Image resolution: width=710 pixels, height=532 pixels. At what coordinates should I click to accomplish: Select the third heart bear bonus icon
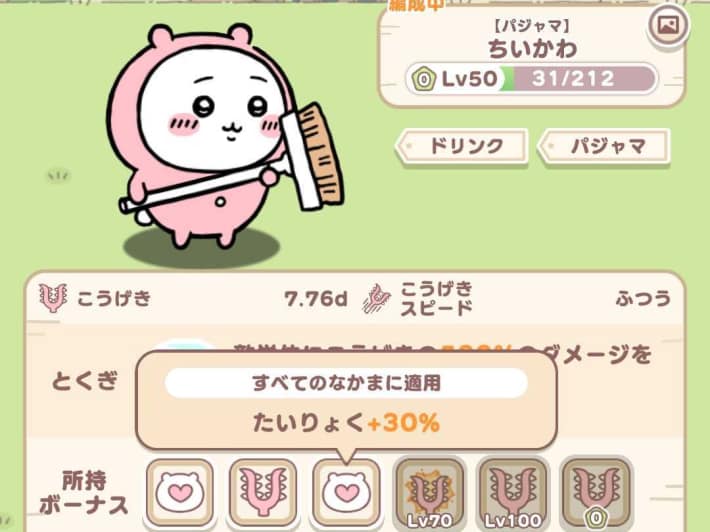tap(346, 492)
